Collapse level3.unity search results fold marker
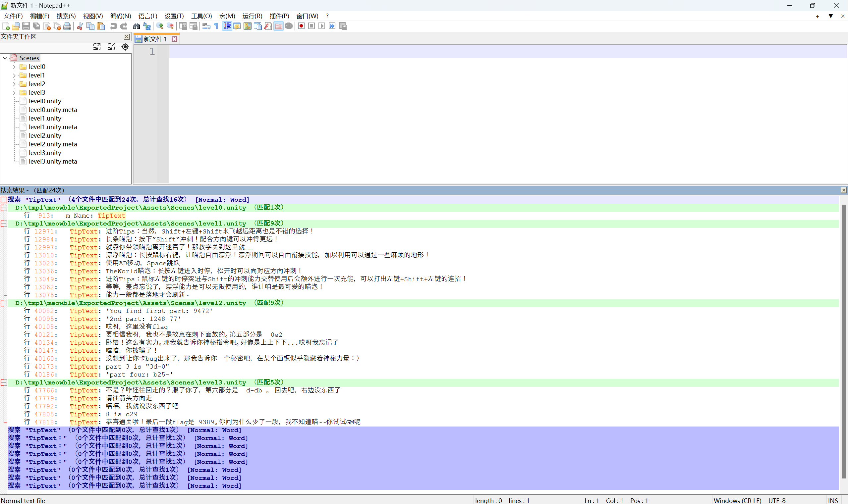Screen dimensions: 848x504 (x=4, y=382)
